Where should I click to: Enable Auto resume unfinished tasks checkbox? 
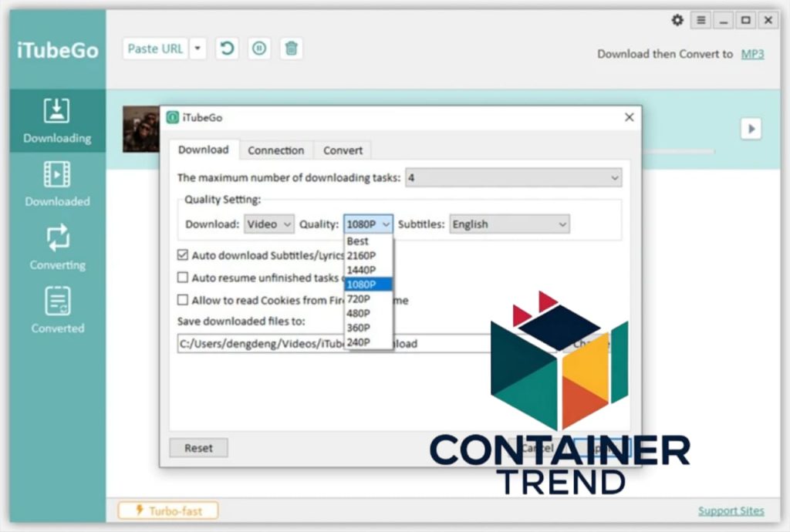[183, 278]
